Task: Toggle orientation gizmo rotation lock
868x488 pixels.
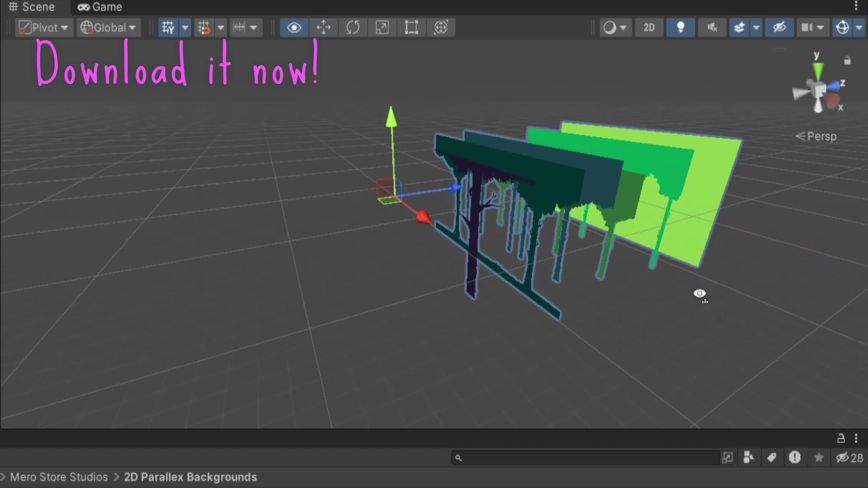Action: (848, 61)
